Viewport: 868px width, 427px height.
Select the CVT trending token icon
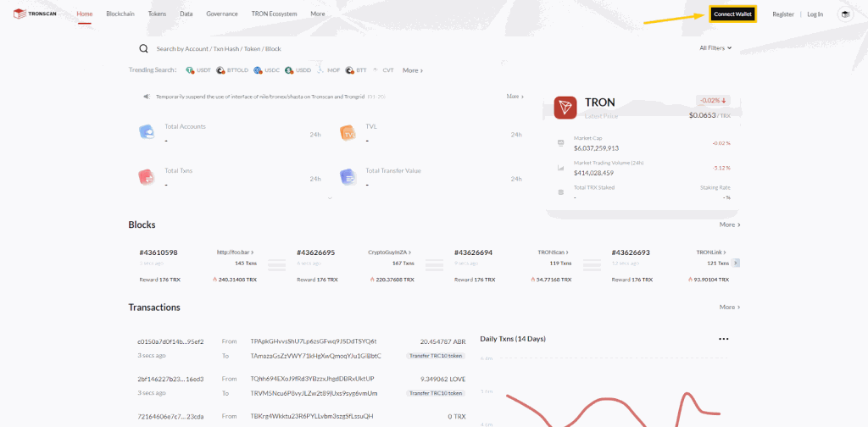(376, 70)
